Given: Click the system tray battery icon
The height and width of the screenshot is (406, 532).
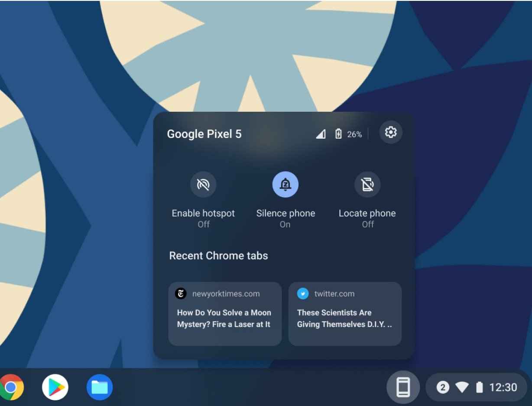Looking at the screenshot, I should coord(479,387).
